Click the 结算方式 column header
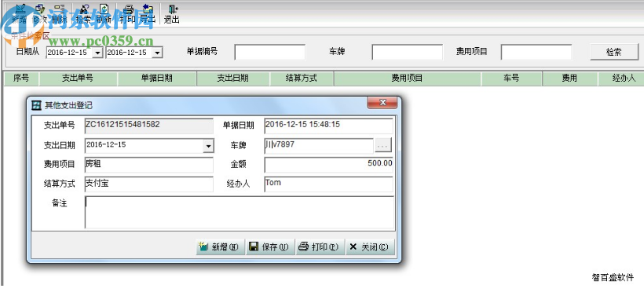Image resolution: width=644 pixels, height=303 pixels. coord(302,78)
